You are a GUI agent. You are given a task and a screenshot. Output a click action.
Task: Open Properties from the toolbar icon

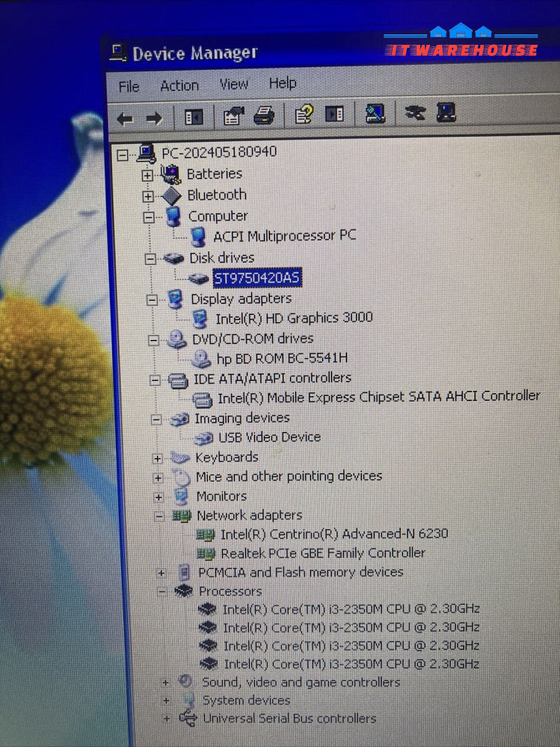point(234,116)
